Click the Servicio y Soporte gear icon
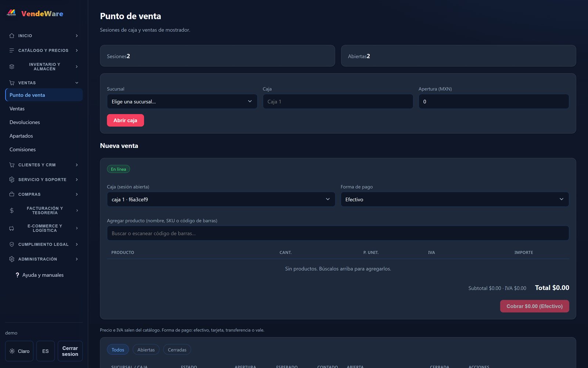Image resolution: width=588 pixels, height=368 pixels. click(x=12, y=180)
